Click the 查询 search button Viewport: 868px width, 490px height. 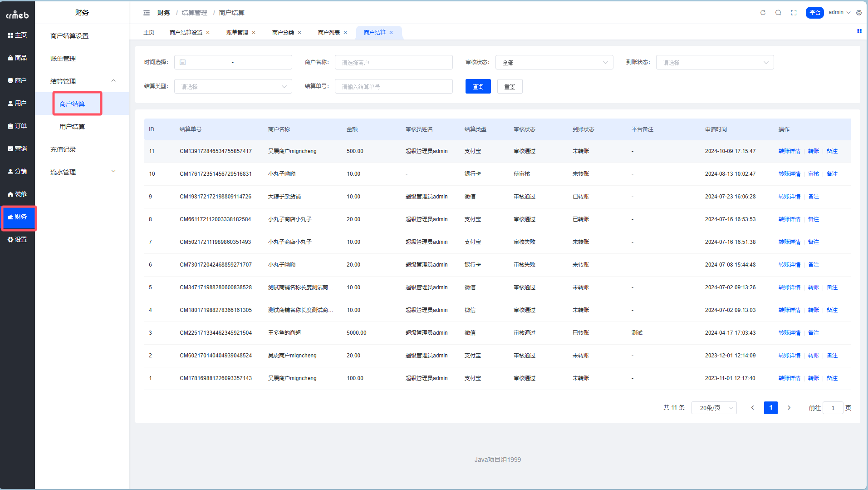(478, 86)
